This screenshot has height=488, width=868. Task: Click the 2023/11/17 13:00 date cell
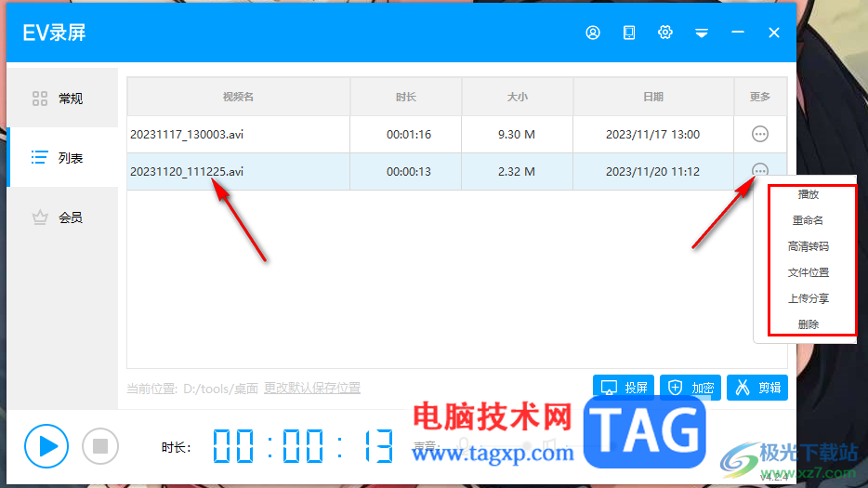(x=652, y=135)
